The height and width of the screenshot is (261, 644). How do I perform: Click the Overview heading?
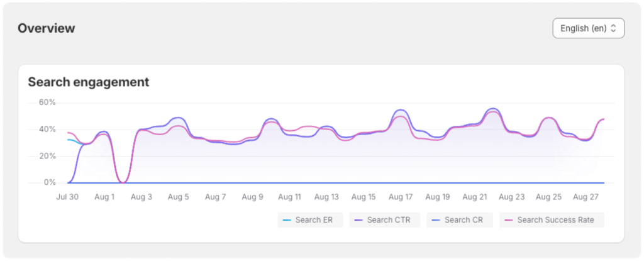click(47, 28)
